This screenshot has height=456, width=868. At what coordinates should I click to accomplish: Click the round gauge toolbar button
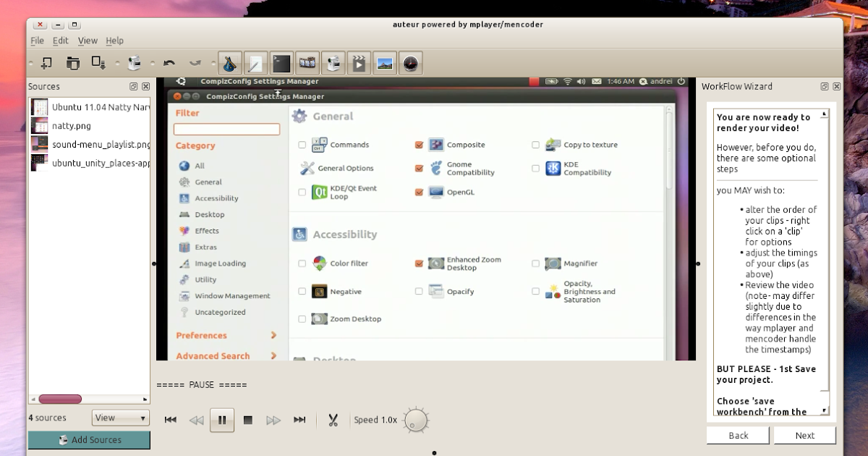[x=411, y=64]
